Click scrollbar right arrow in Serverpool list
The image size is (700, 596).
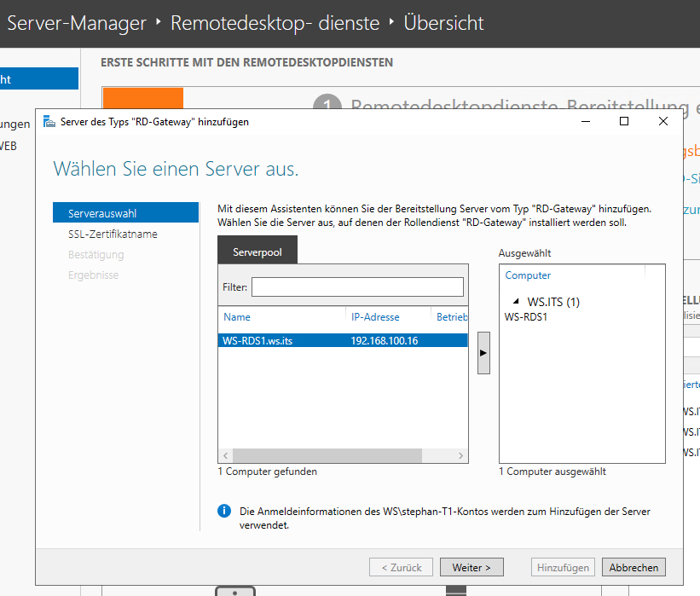[x=460, y=456]
